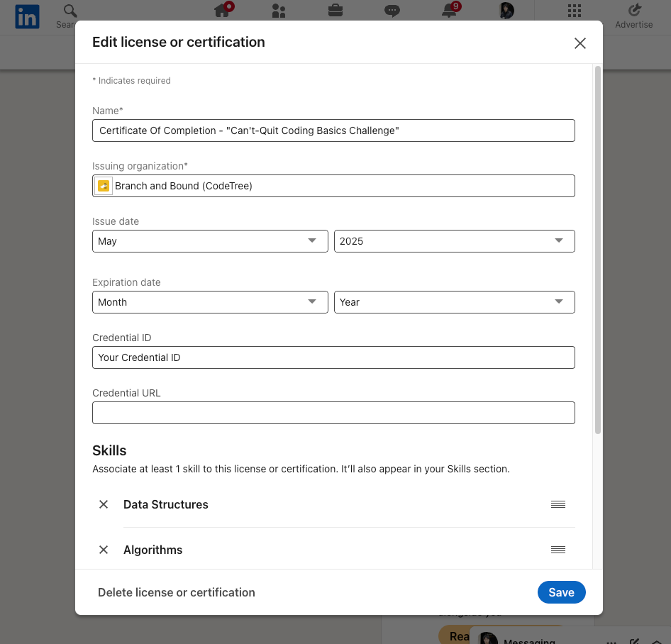Save the certification changes

tap(562, 592)
